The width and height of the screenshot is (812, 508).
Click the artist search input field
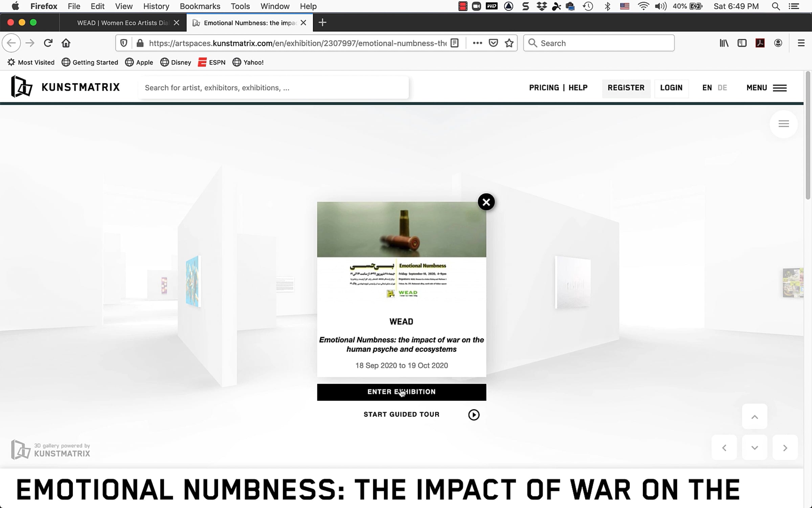pyautogui.click(x=273, y=88)
